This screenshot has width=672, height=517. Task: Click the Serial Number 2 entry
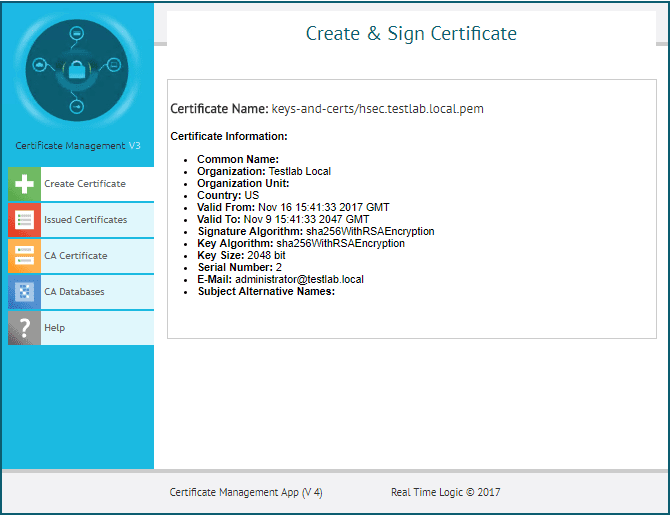click(x=240, y=268)
